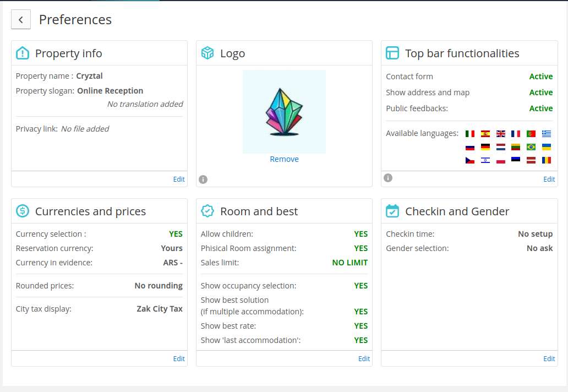Edit the Currencies and prices section
The image size is (568, 392).
tap(179, 358)
